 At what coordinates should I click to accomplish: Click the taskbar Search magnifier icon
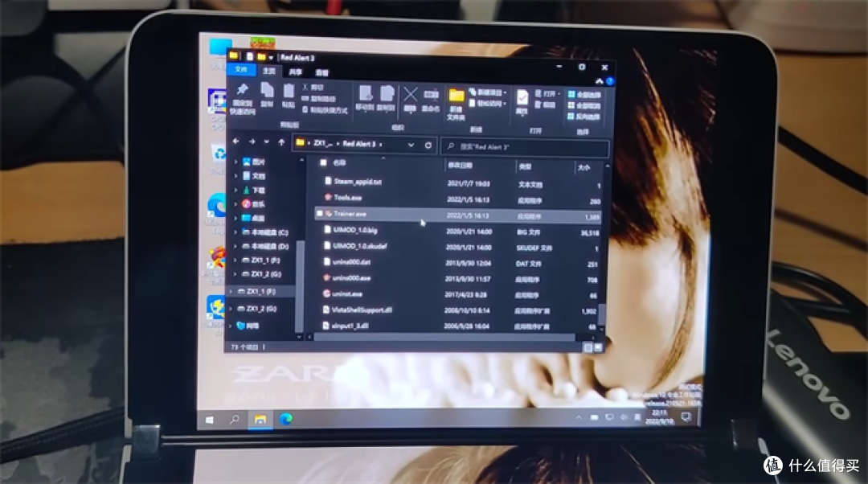(x=235, y=420)
